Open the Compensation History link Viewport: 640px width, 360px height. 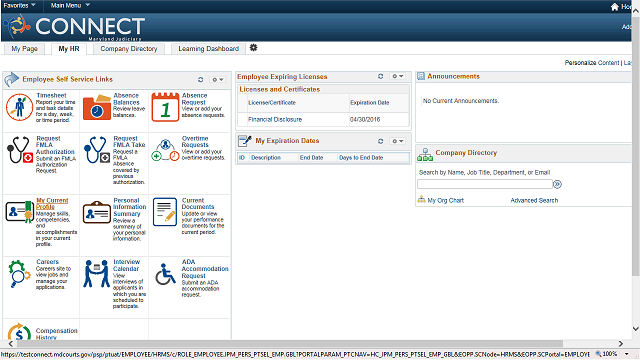coord(56,334)
